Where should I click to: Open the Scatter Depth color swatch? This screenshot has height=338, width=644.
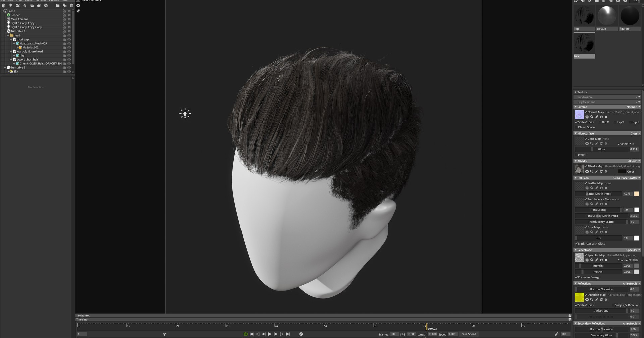coord(636,194)
